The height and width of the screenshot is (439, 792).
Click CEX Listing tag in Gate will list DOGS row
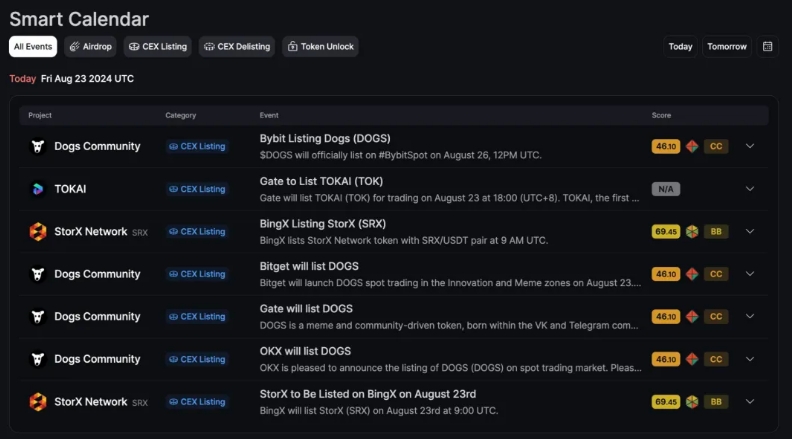[x=197, y=317]
